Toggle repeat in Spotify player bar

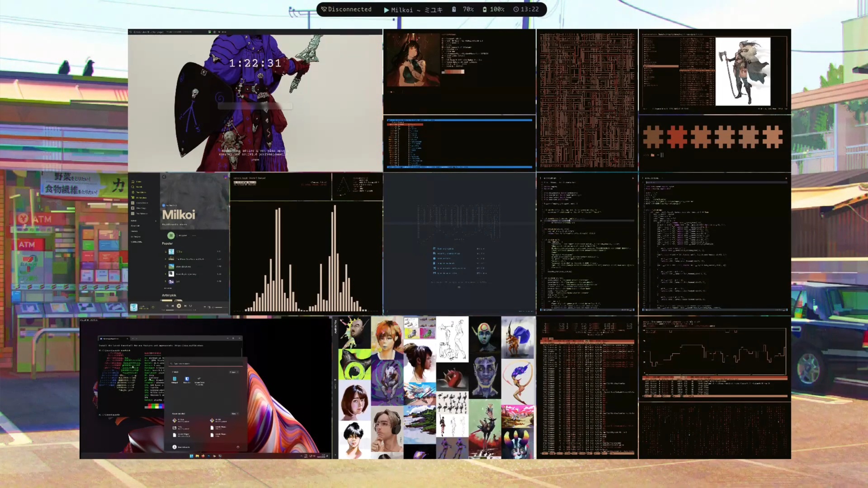pyautogui.click(x=190, y=306)
